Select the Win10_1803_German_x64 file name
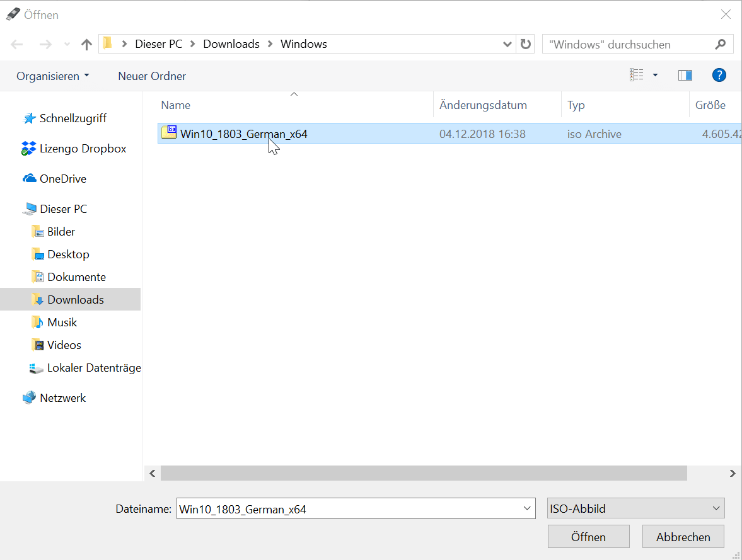This screenshot has height=560, width=742. point(244,134)
